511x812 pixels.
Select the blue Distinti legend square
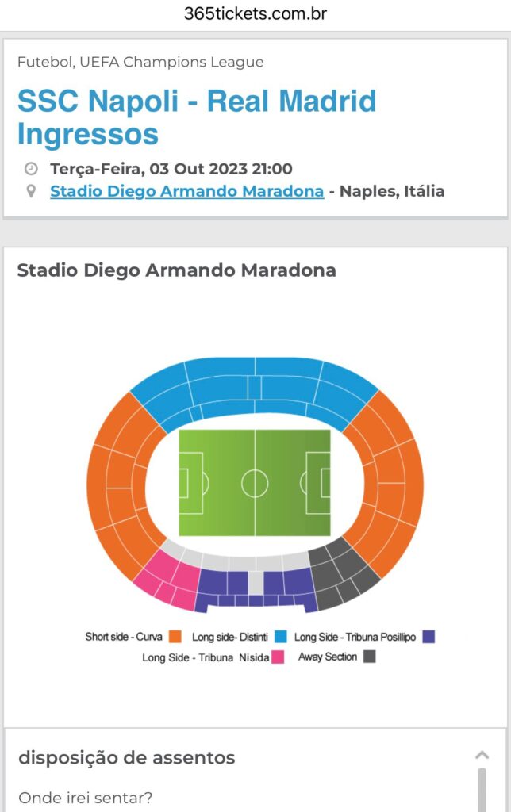pyautogui.click(x=280, y=636)
